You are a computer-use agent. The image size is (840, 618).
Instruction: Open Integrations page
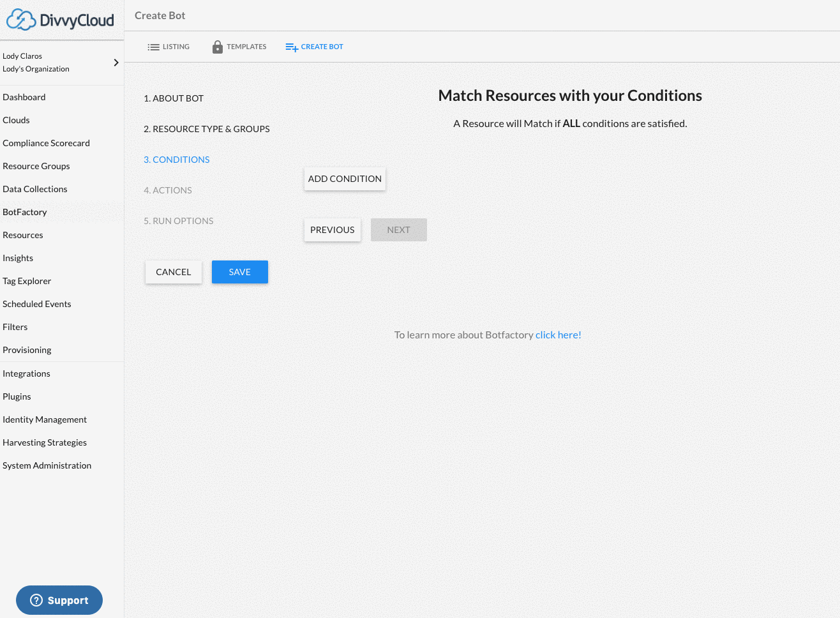click(x=26, y=373)
